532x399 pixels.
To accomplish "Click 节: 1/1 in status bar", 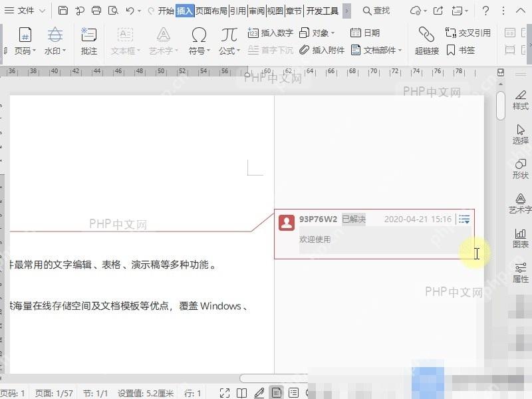I will (x=95, y=393).
